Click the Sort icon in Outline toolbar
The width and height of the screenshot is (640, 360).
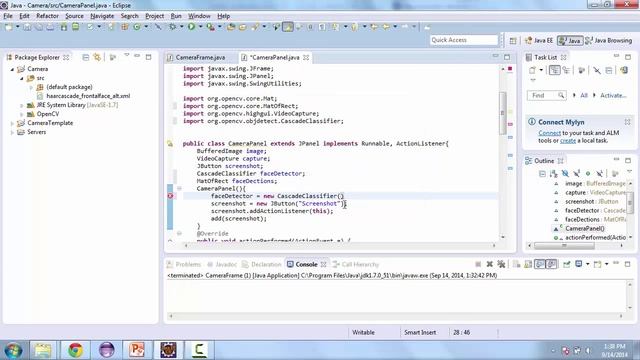553,174
